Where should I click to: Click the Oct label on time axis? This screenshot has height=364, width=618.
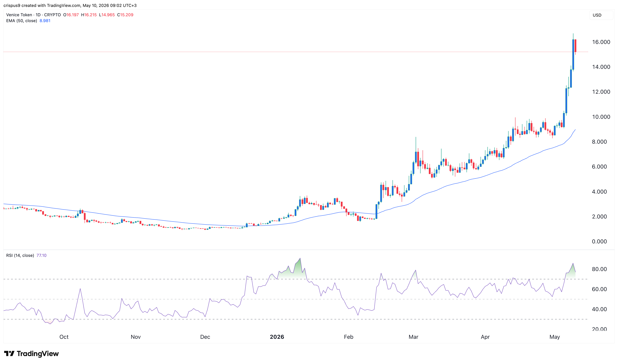64,337
